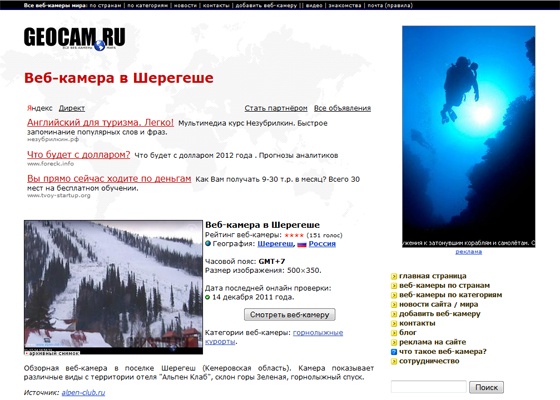Open sidebar 'веб-камеры по странам'
The width and height of the screenshot is (560, 400).
[444, 285]
